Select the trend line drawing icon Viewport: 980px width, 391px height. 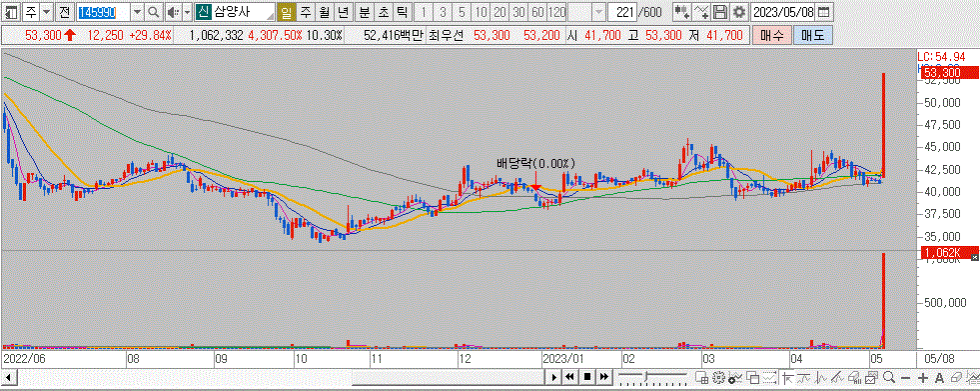(x=838, y=377)
